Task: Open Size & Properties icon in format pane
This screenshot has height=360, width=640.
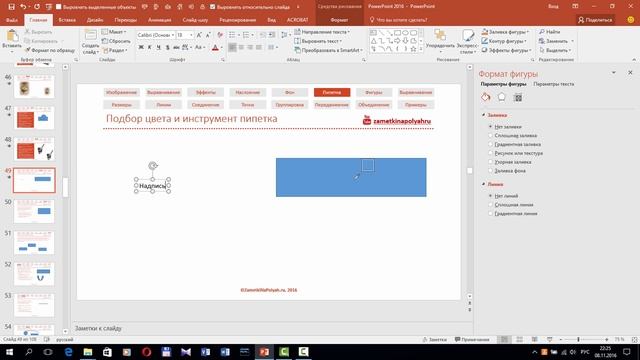Action: pyautogui.click(x=518, y=97)
